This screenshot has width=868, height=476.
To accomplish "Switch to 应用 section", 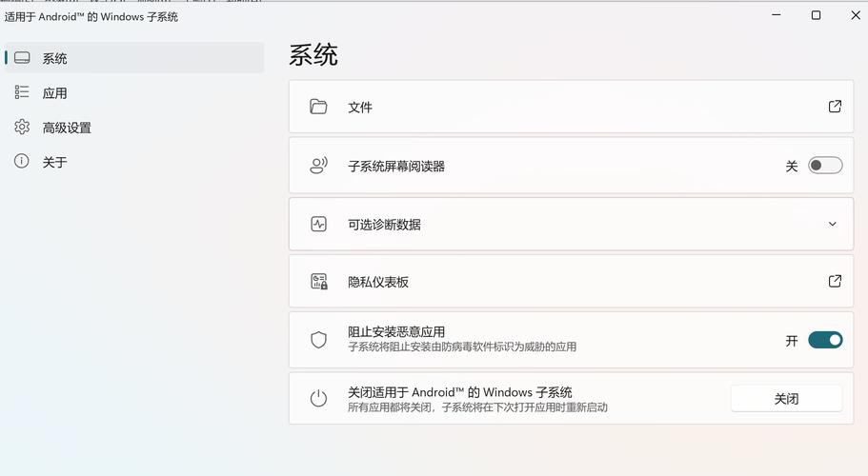I will tap(134, 92).
